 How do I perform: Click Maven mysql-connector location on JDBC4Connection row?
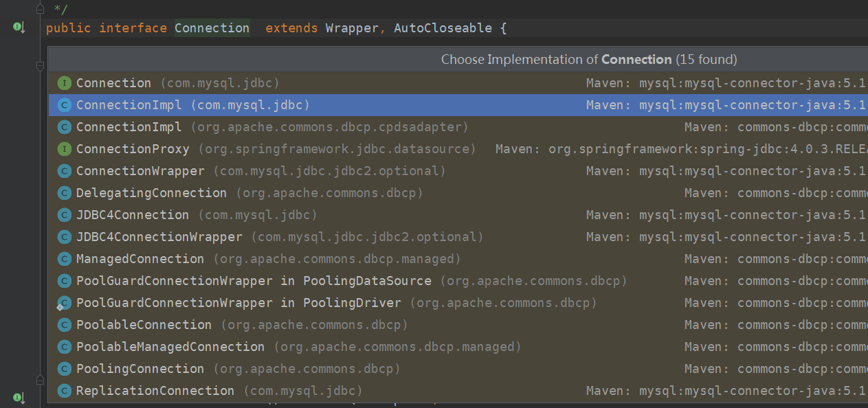click(x=726, y=215)
